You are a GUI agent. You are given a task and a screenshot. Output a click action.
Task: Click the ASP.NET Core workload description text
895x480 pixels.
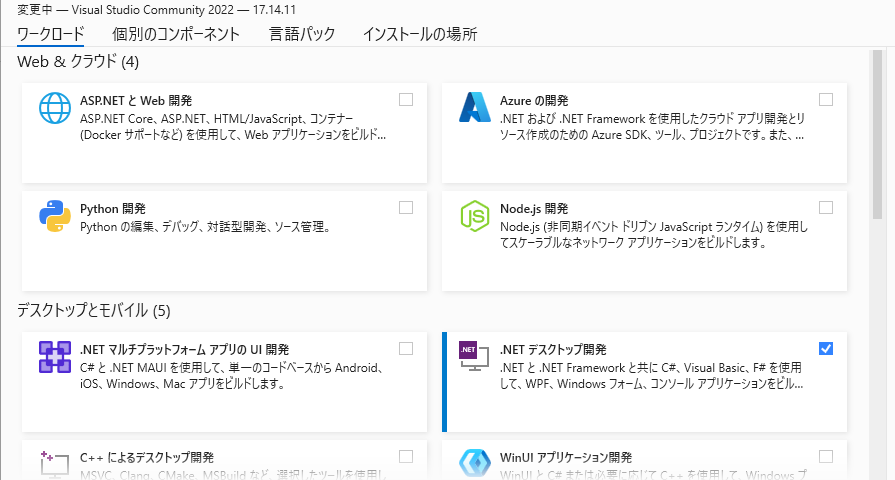coord(233,127)
